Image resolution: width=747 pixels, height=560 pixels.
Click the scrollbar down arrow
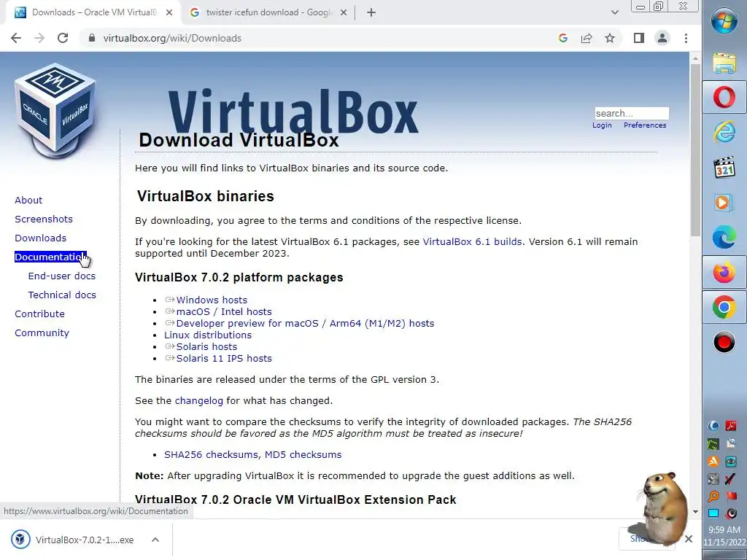(x=695, y=512)
